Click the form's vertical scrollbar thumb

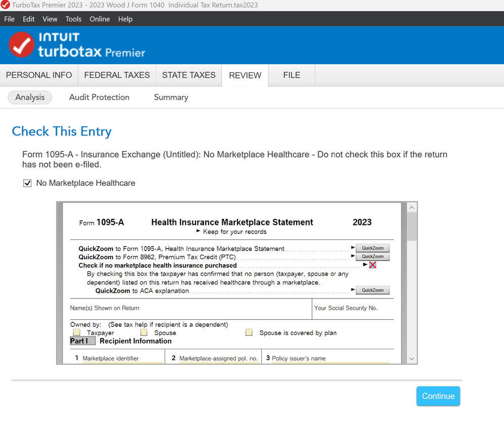tap(412, 227)
